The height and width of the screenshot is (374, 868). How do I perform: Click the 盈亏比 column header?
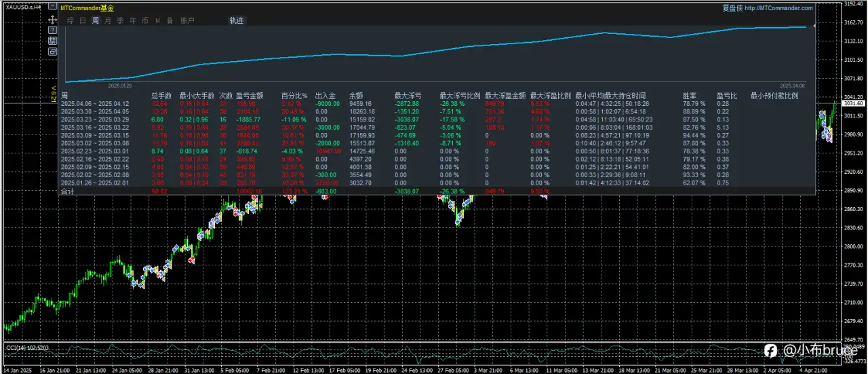click(x=728, y=96)
